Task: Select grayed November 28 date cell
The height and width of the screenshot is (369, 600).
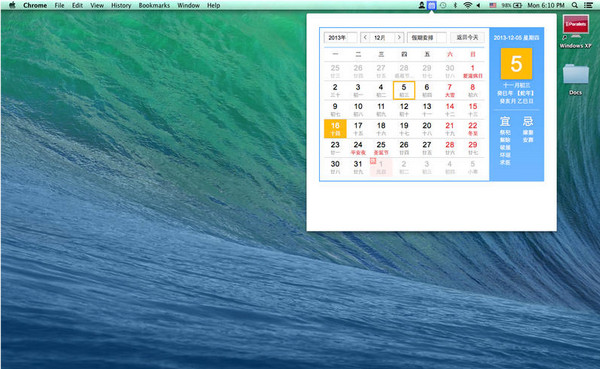Action: tap(404, 71)
